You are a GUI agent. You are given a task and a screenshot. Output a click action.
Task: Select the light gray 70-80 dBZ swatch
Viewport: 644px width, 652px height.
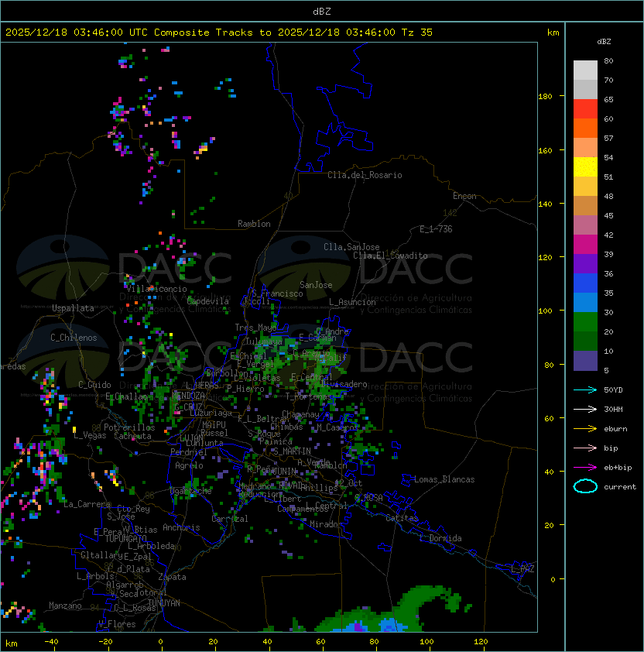coord(585,70)
